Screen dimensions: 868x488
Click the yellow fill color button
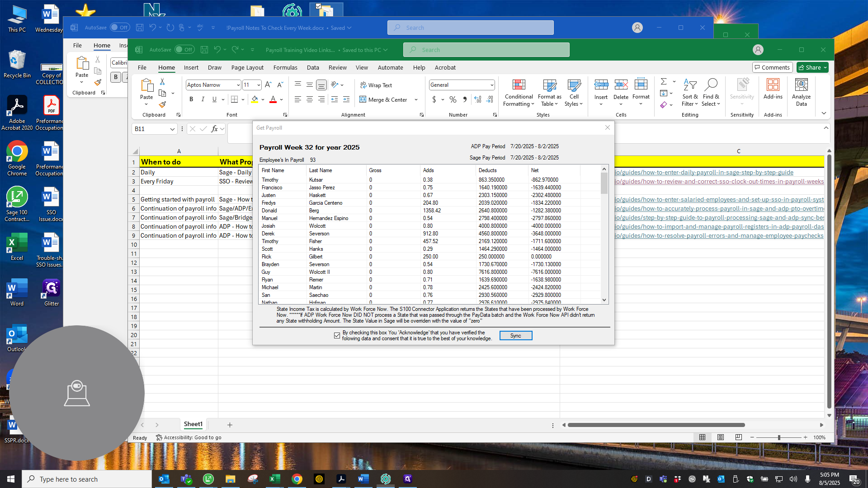coord(255,99)
